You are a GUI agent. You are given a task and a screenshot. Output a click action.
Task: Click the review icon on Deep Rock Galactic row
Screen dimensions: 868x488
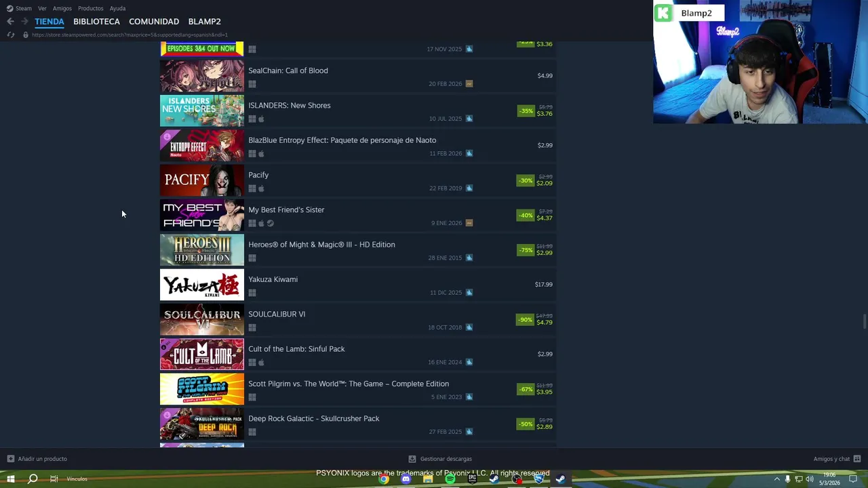(x=469, y=432)
